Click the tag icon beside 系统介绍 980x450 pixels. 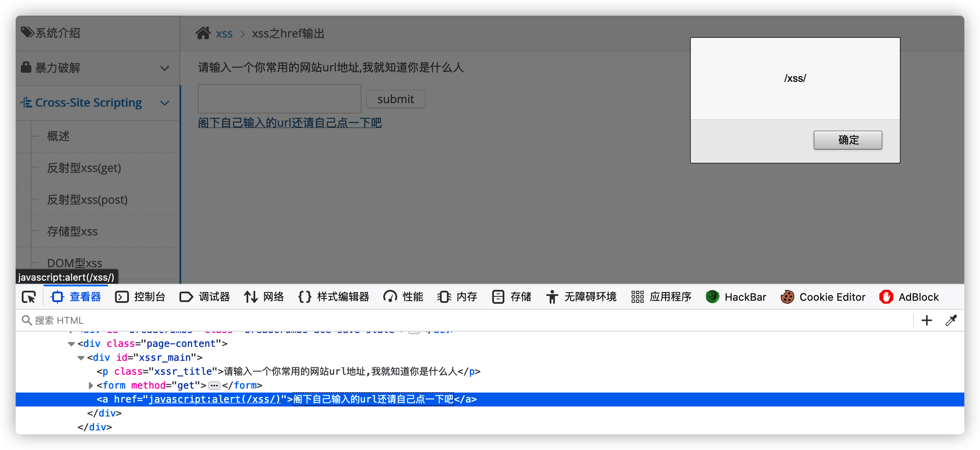coord(27,33)
